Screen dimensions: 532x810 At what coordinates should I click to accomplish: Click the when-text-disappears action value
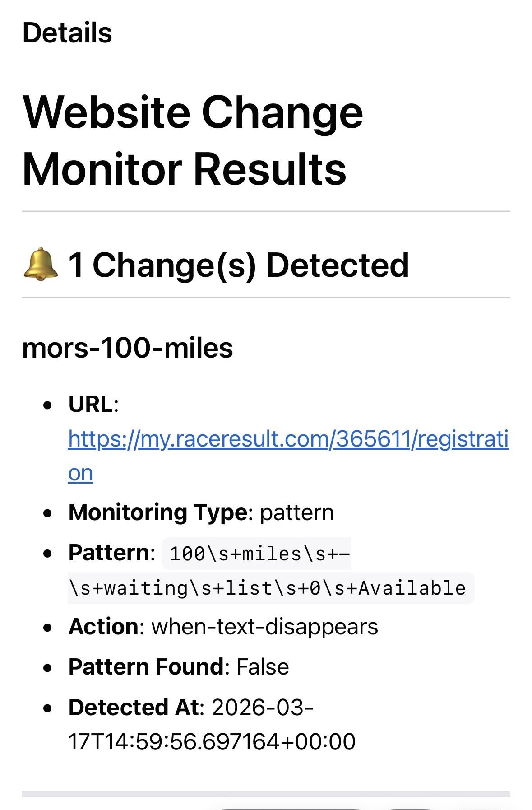264,627
